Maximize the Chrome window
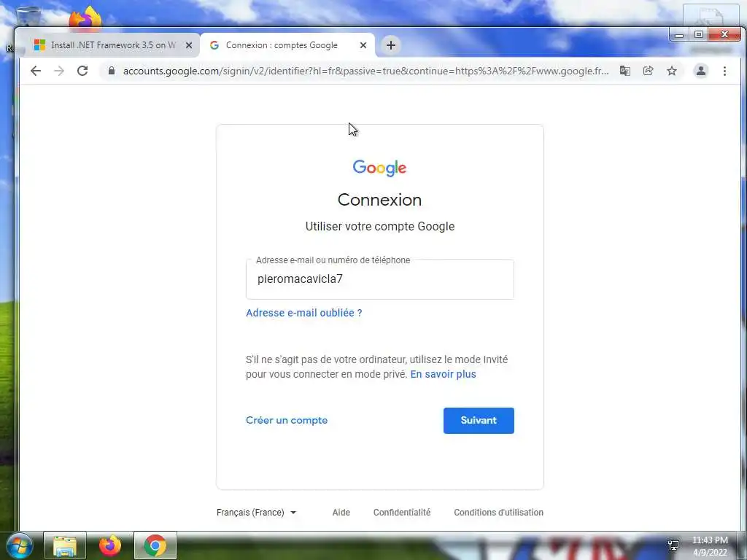Image resolution: width=747 pixels, height=560 pixels. tap(698, 35)
